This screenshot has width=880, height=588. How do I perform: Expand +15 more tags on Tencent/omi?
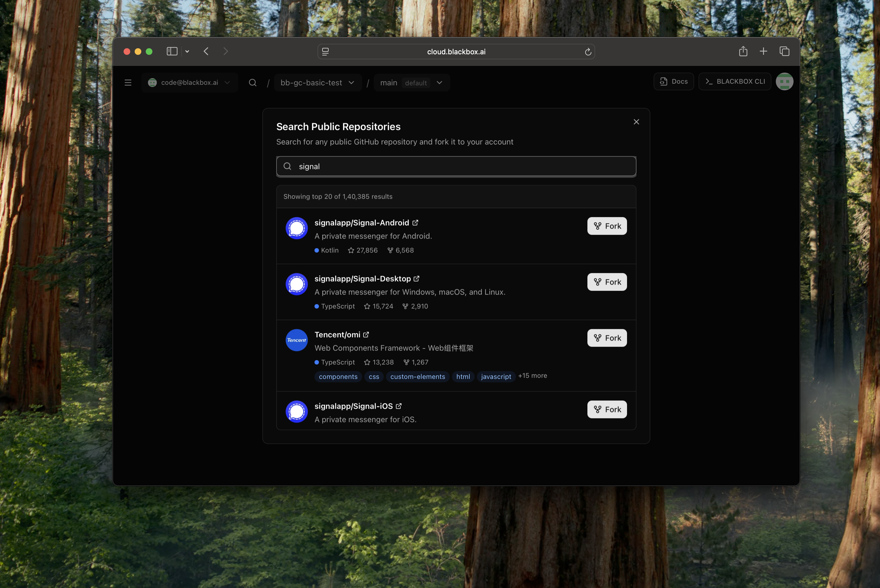(533, 375)
